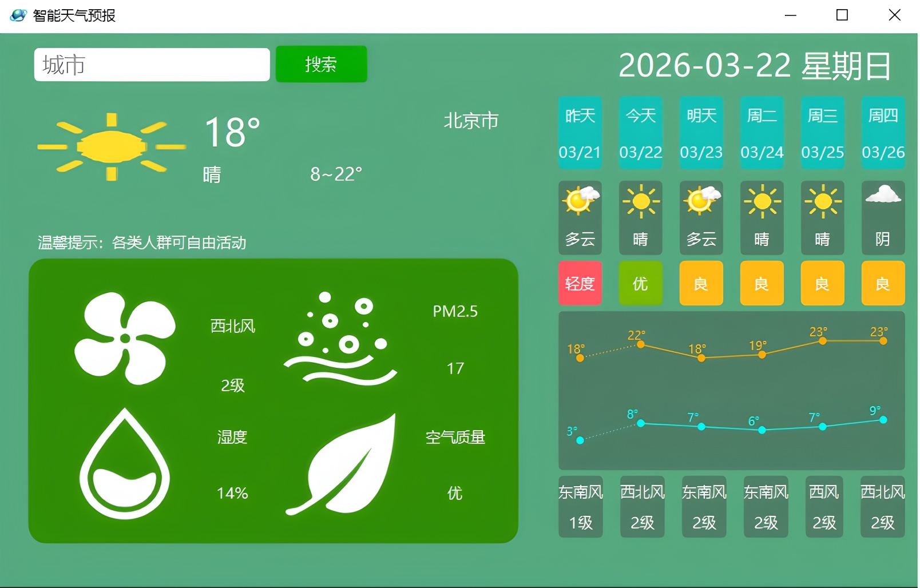
Task: Click the 空气质量 label
Action: [x=455, y=438]
